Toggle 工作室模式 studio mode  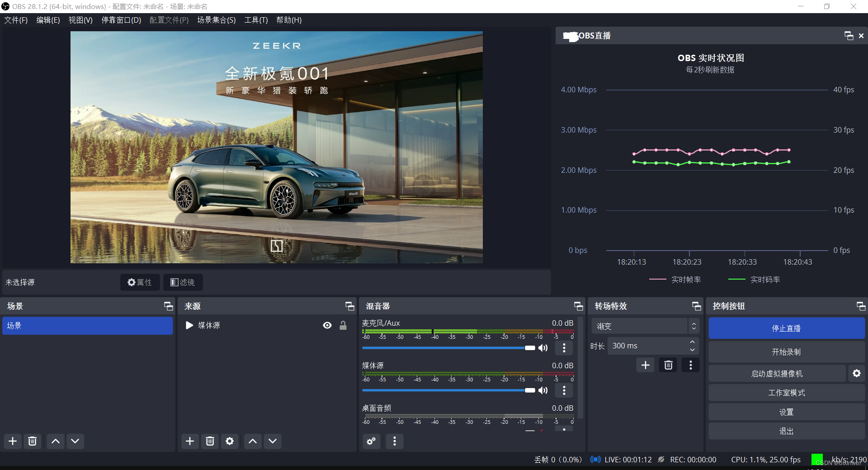tap(787, 393)
